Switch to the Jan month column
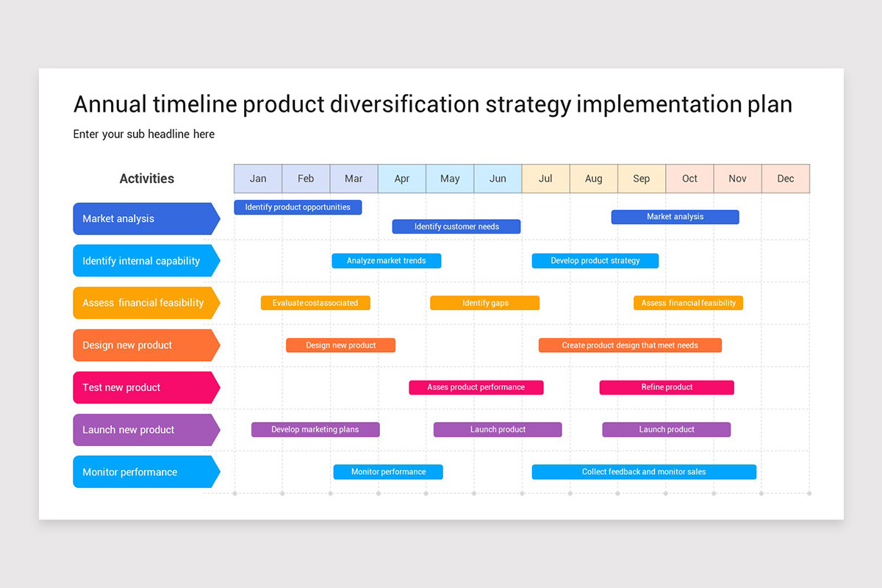 click(x=257, y=178)
